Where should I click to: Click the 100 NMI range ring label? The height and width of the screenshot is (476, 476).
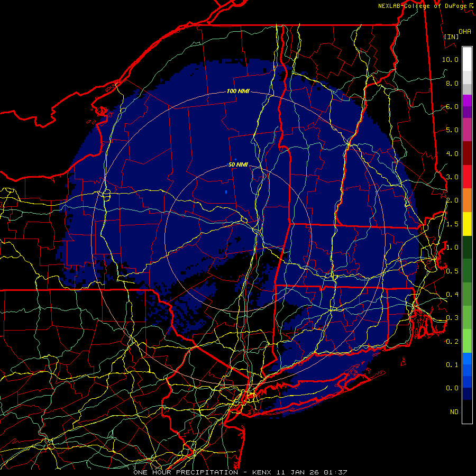coord(238,91)
